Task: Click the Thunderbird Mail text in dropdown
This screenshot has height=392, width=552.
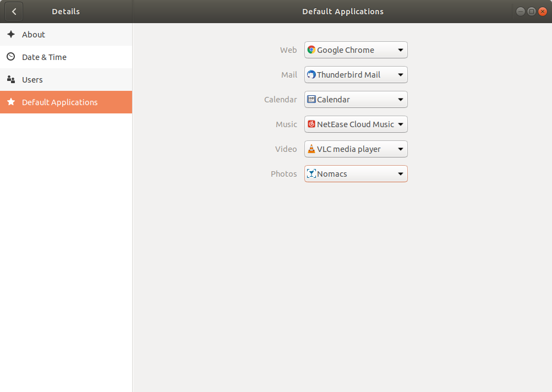Action: click(x=348, y=75)
